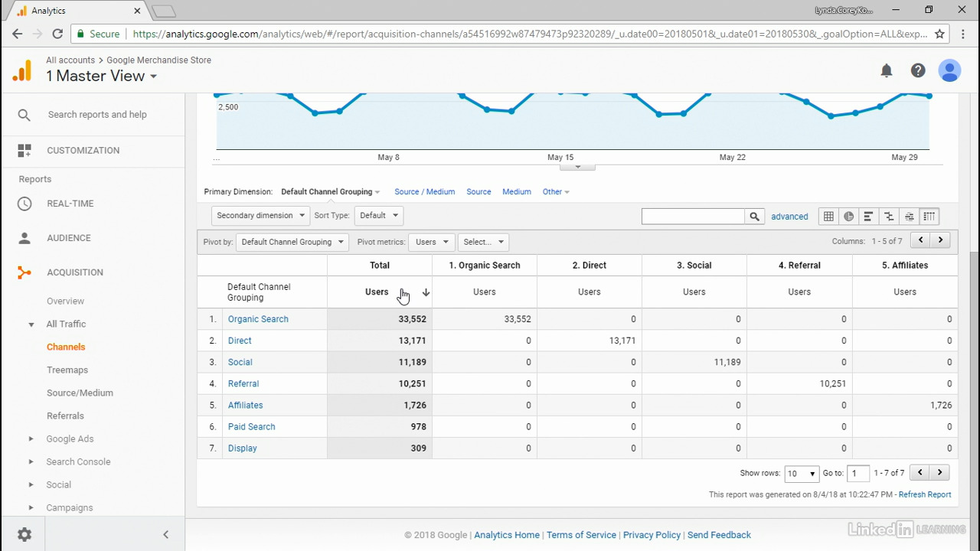Open the Sort Type Default dropdown
The width and height of the screenshot is (980, 551).
(379, 215)
